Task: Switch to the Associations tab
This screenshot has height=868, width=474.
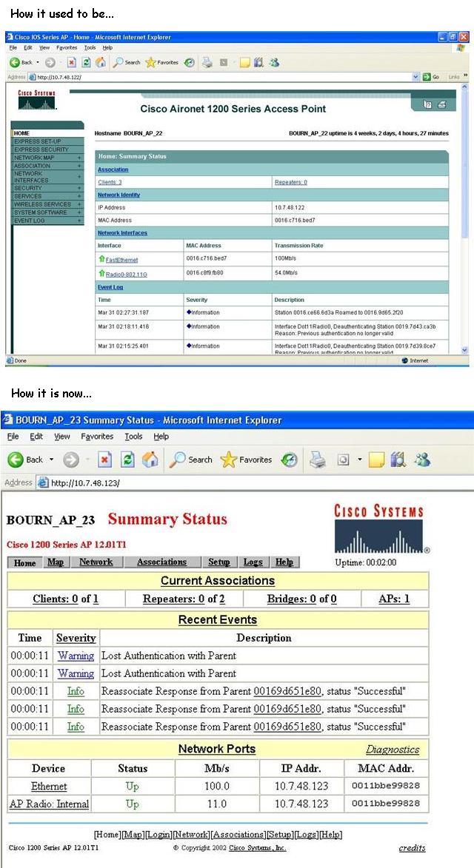Action: pyautogui.click(x=161, y=562)
